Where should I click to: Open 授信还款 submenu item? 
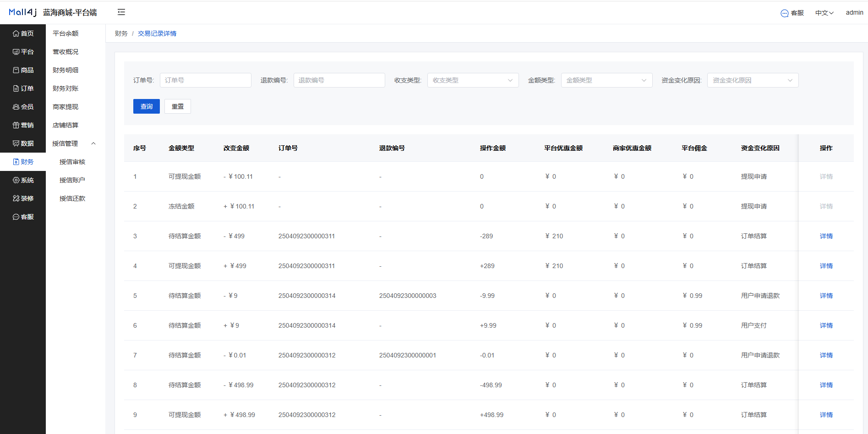pos(72,198)
